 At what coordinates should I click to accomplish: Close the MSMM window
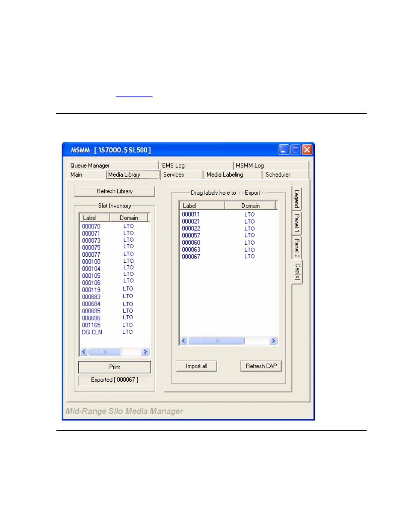(307, 150)
